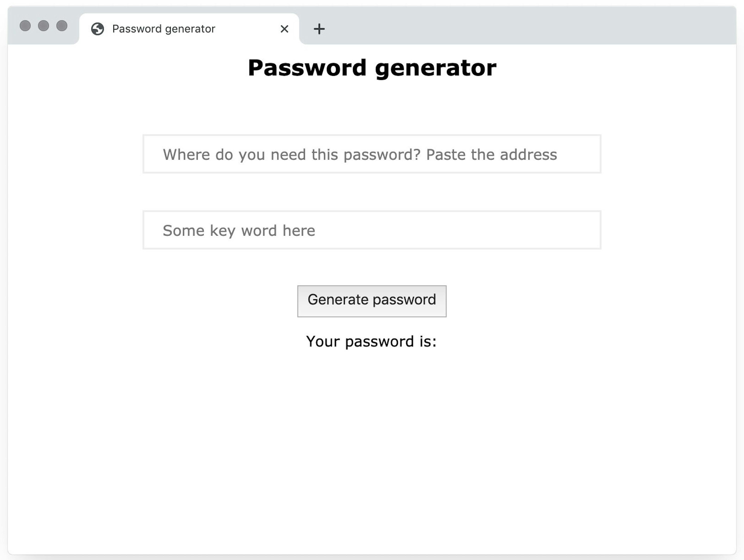Click the word 'generator' in the tab title
The image size is (744, 560).
190,29
